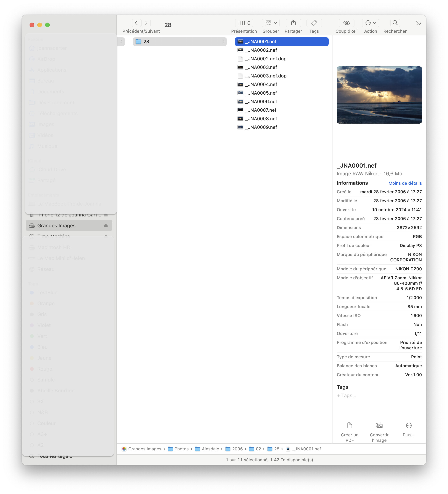Select file _JNA0008.nef

coord(282,119)
